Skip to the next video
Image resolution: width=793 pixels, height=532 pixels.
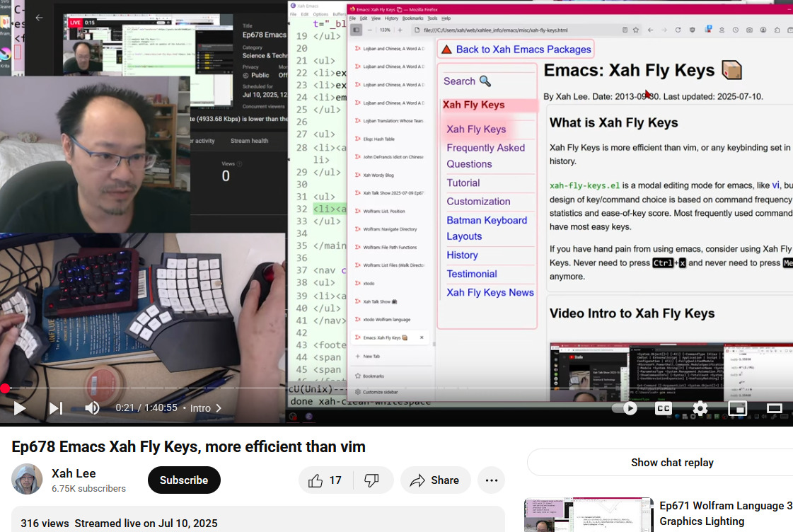pos(56,408)
